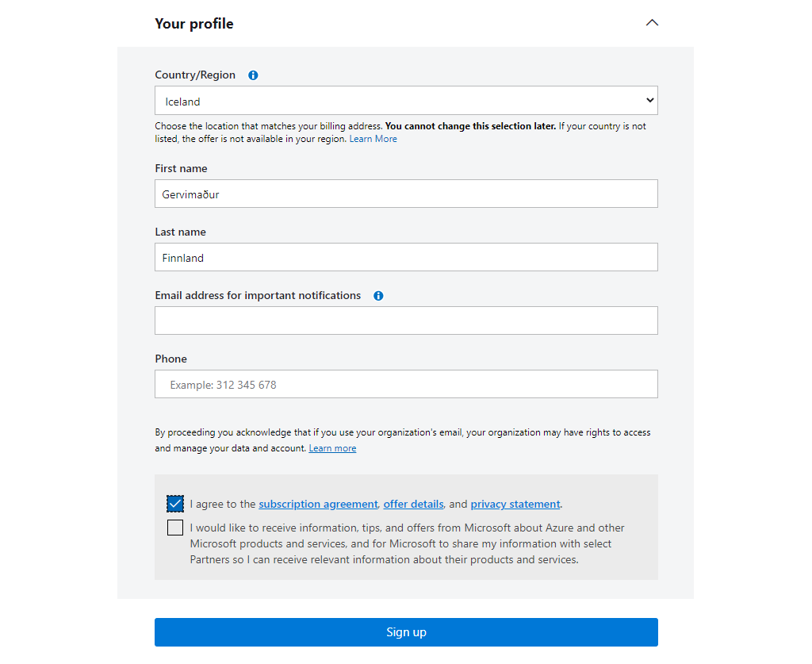Click the Last name field with Finnland

pyautogui.click(x=406, y=257)
